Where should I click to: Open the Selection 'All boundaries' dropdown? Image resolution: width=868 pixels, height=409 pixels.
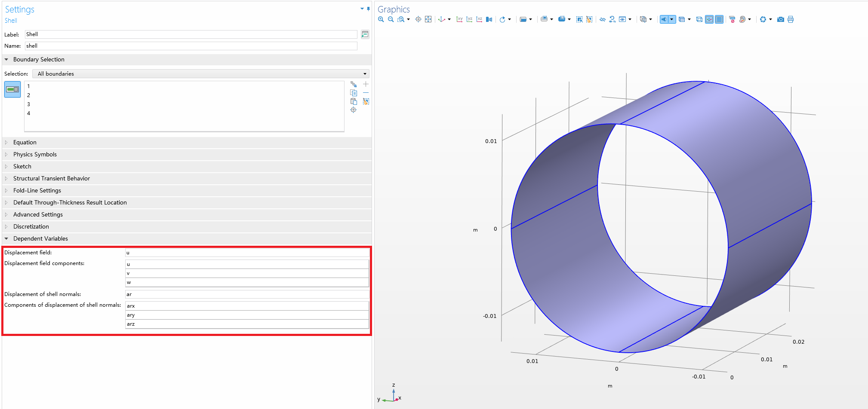tap(200, 74)
